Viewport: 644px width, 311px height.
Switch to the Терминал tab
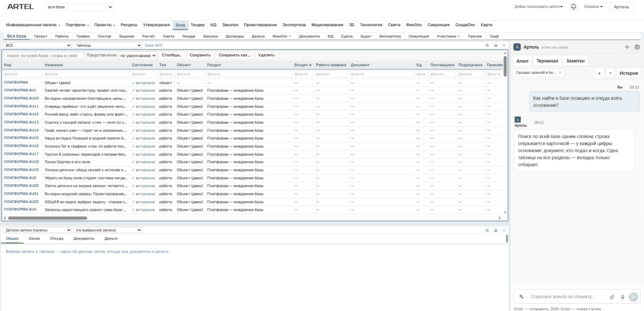click(x=547, y=61)
